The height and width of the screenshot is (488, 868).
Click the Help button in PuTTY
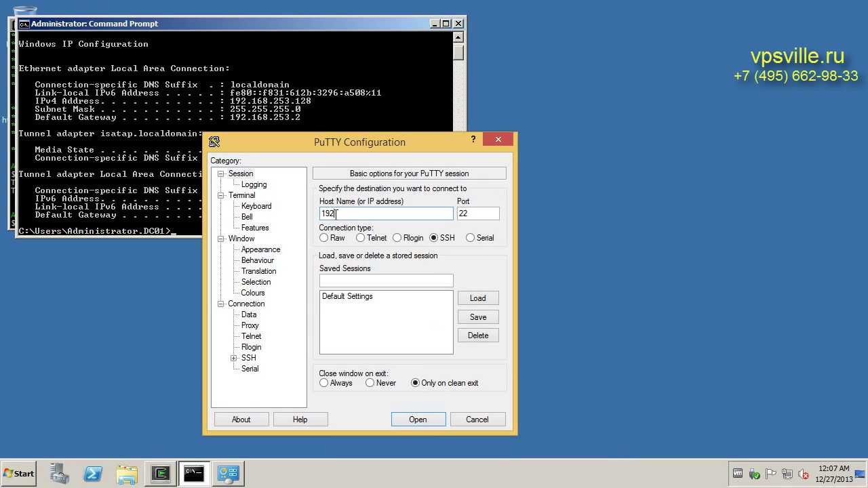(300, 420)
